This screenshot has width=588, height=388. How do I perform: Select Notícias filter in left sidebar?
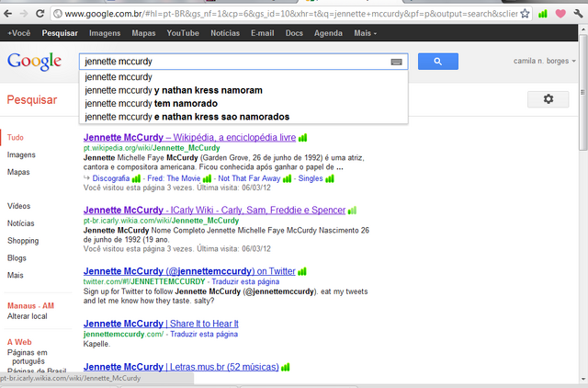pyautogui.click(x=20, y=223)
